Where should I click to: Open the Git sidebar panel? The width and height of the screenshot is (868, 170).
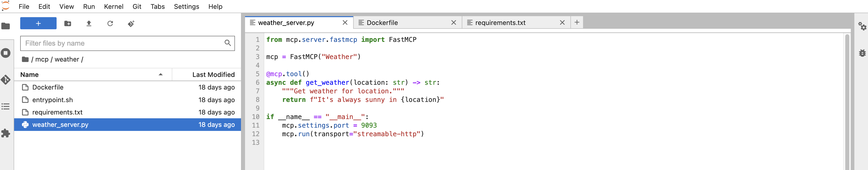click(x=6, y=80)
